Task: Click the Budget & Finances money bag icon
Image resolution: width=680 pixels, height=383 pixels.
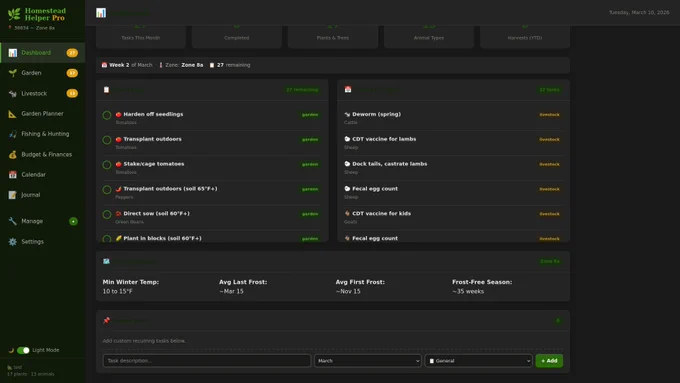Action: click(x=13, y=154)
